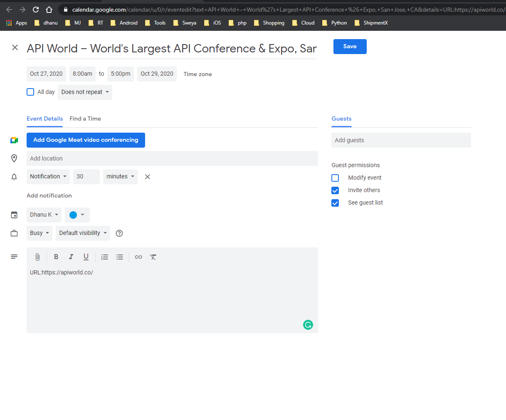Click the notification bell icon
506x420 pixels.
pyautogui.click(x=14, y=177)
